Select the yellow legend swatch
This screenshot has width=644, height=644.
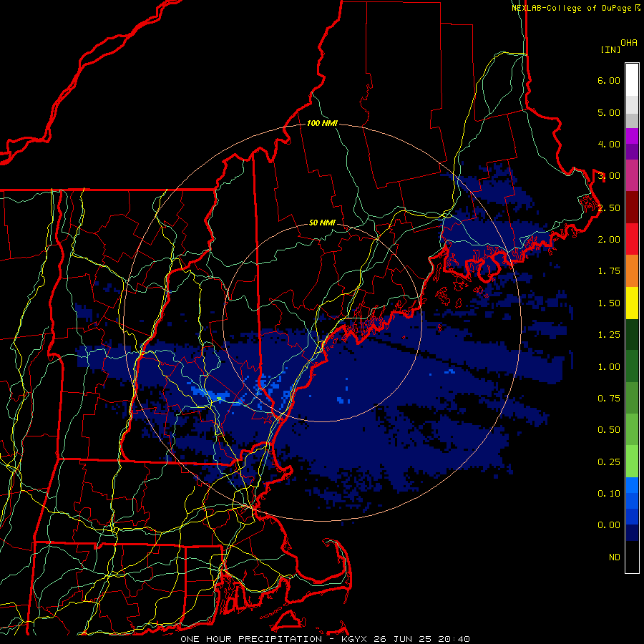(x=632, y=303)
